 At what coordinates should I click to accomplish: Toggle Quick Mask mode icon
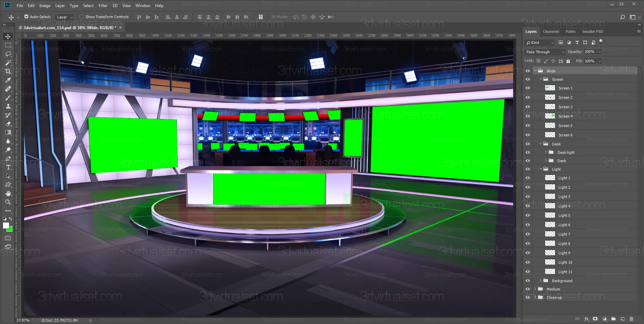8,238
